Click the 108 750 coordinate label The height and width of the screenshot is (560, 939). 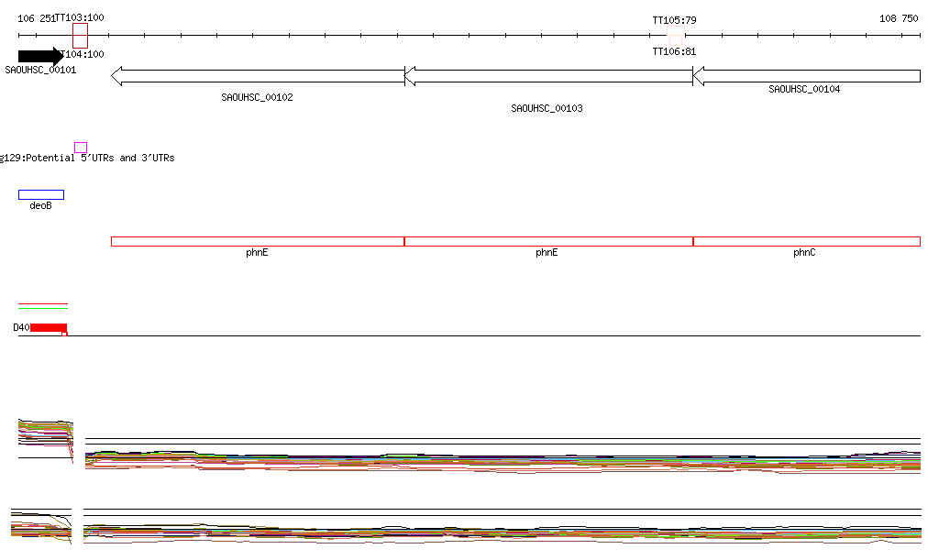pyautogui.click(x=899, y=18)
